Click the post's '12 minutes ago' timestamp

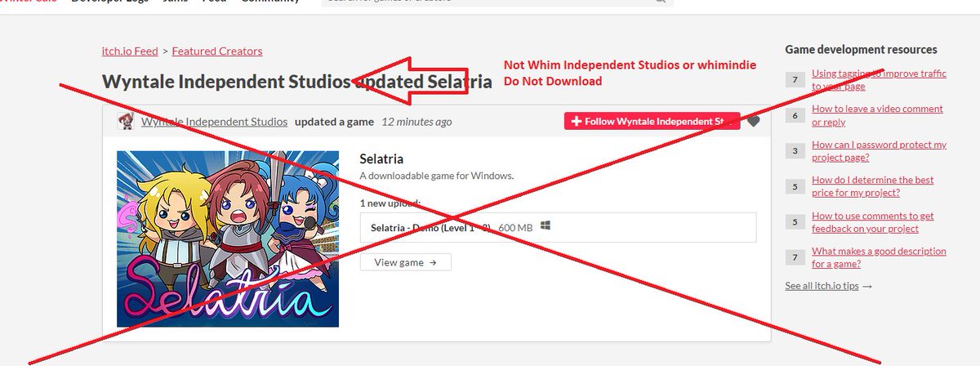[416, 122]
